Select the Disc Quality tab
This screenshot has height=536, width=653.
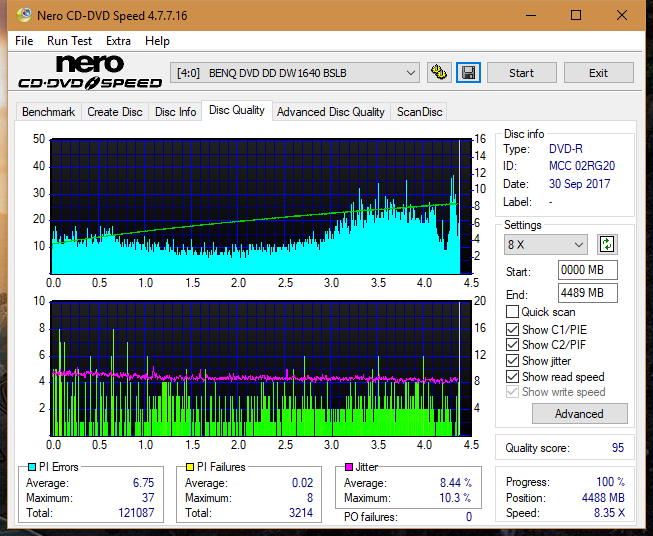tap(237, 110)
